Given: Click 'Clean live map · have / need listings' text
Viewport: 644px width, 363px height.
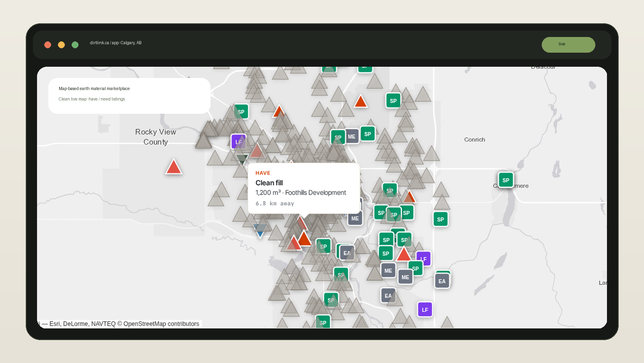Looking at the screenshot, I should 92,99.
